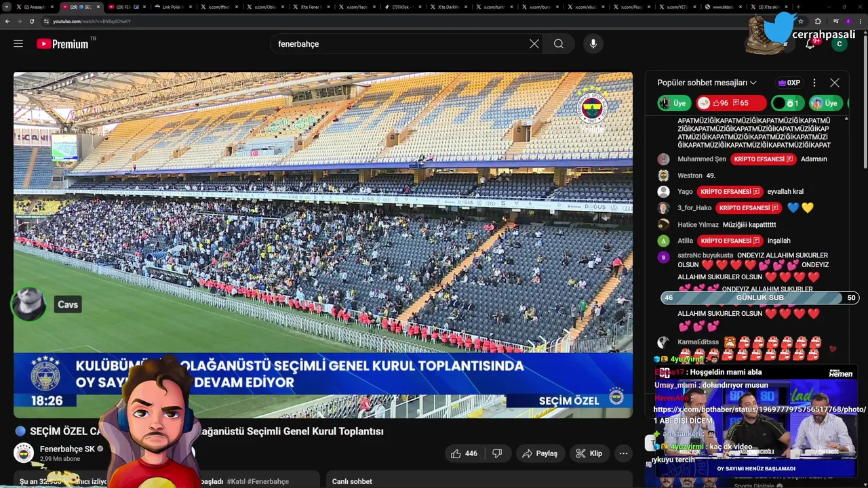Close the live chat panel

835,83
